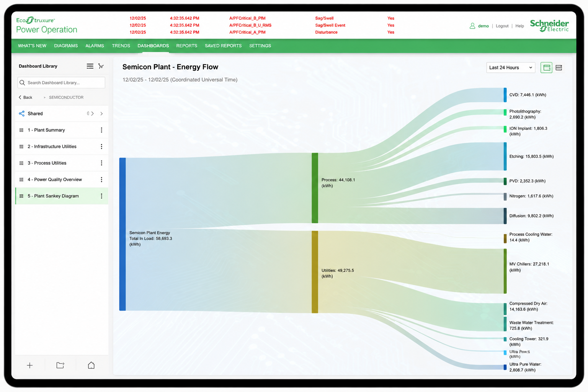
Task: Open the SAVED REPORTS tab
Action: click(223, 46)
